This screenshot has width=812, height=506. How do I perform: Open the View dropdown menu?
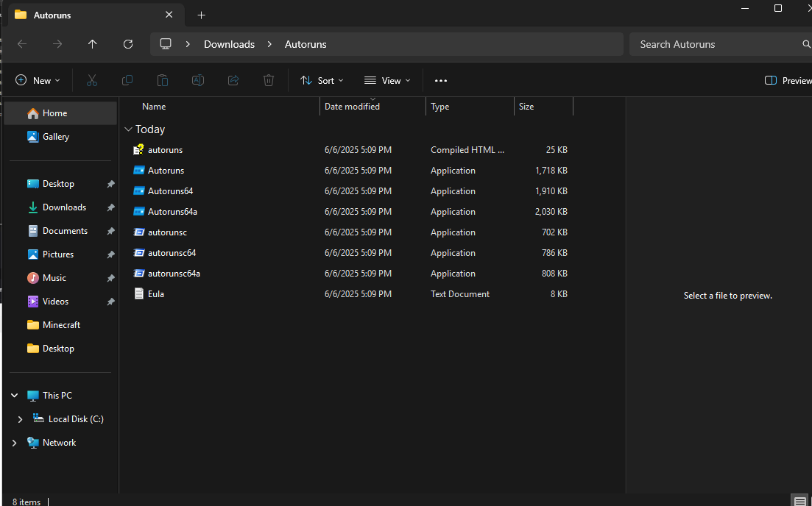point(387,80)
